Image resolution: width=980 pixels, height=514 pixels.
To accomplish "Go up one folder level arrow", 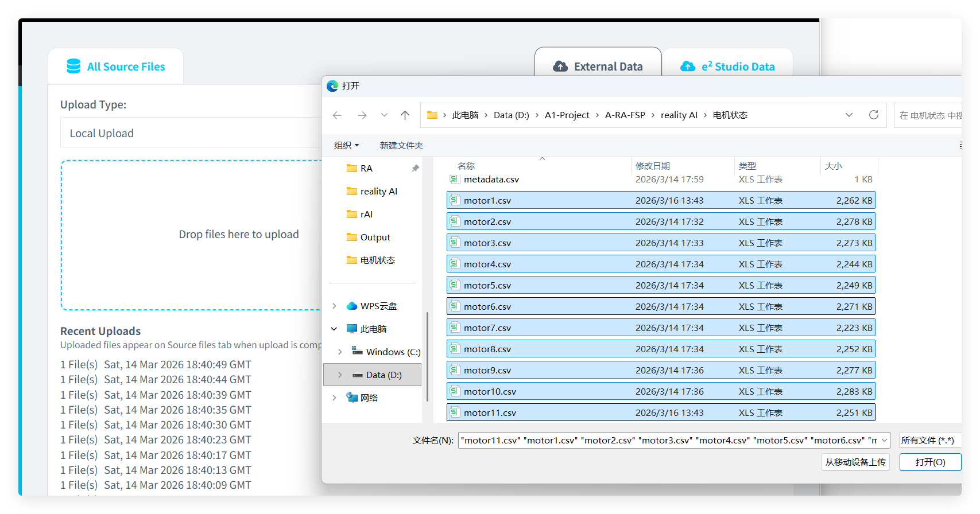I will coord(405,115).
